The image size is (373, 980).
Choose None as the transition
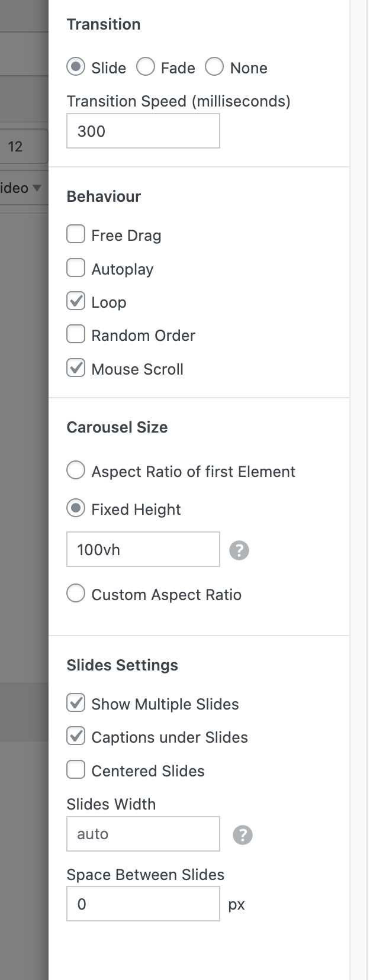point(214,67)
